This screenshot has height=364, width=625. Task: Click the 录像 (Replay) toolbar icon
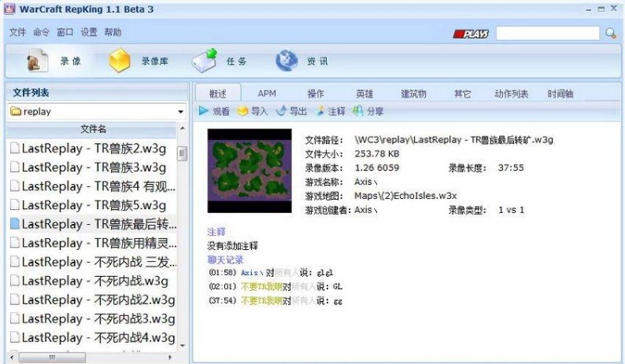coord(35,61)
